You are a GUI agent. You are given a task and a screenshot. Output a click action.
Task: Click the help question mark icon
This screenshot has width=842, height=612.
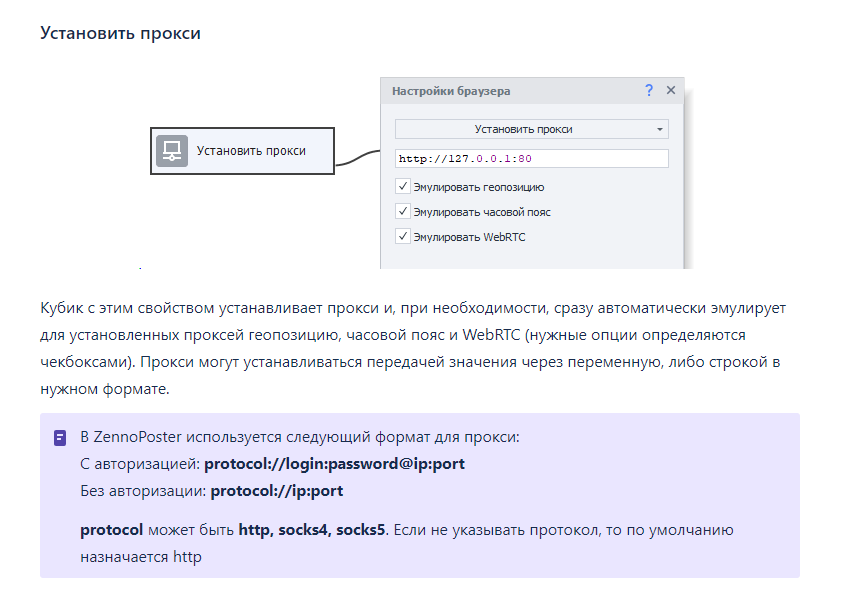point(649,90)
